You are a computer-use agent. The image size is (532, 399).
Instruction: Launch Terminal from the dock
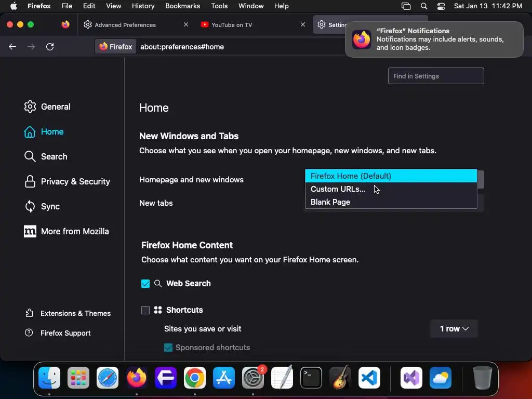pyautogui.click(x=311, y=378)
